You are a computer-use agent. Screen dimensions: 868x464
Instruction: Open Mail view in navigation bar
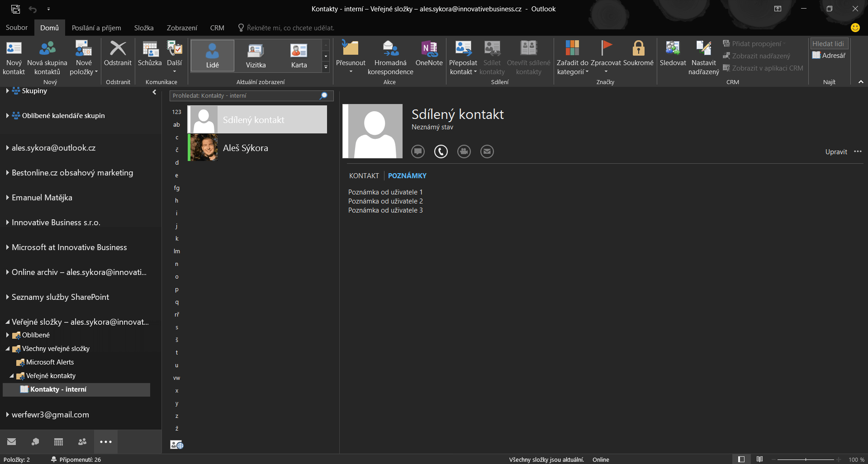(x=12, y=442)
